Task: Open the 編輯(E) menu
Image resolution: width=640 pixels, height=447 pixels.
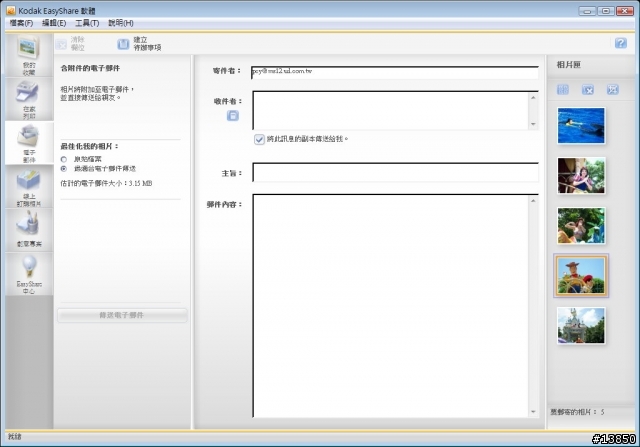Action: (54, 23)
